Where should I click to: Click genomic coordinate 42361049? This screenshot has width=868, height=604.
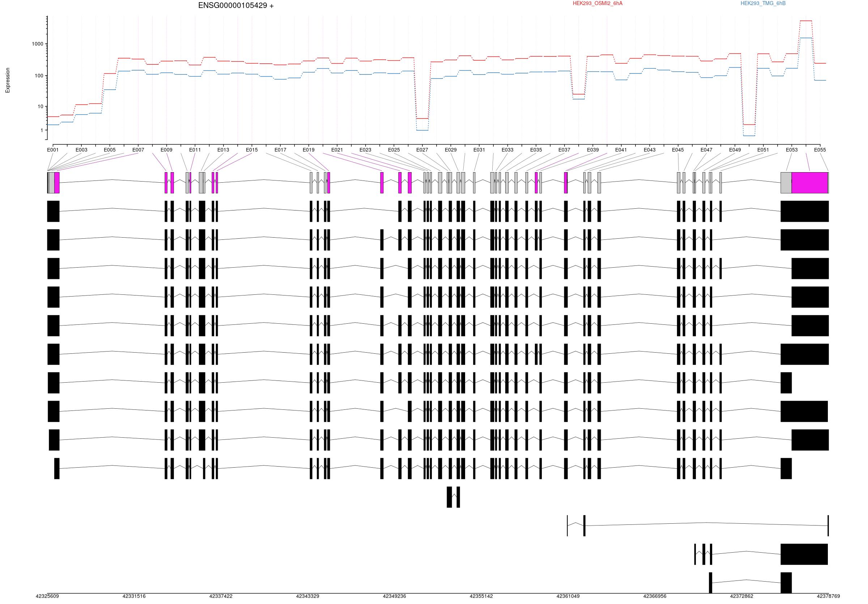pyautogui.click(x=568, y=596)
